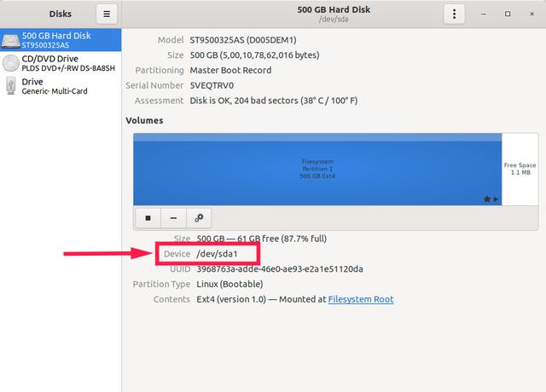Click the UUID value 3968763a-adde-46e0
The image size is (546, 392).
[x=280, y=269]
